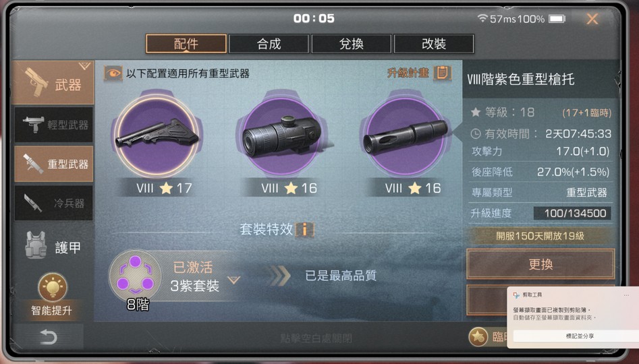Image resolution: width=639 pixels, height=364 pixels.
Task: Open the 升級計畫 clipboard icon
Action: pos(443,73)
